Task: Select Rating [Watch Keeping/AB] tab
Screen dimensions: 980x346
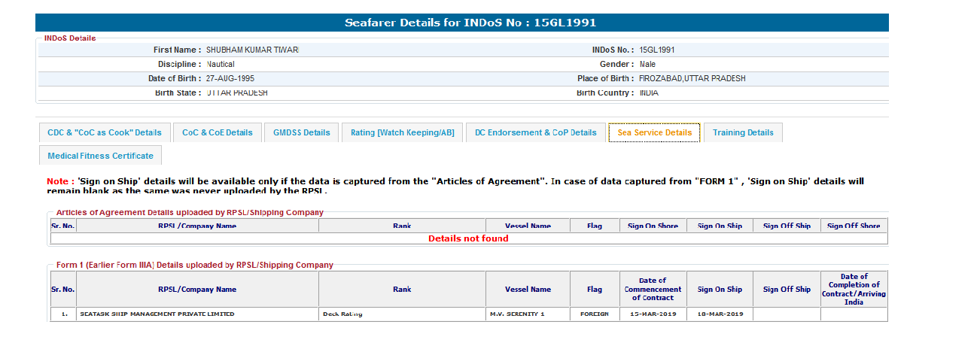Action: click(402, 132)
